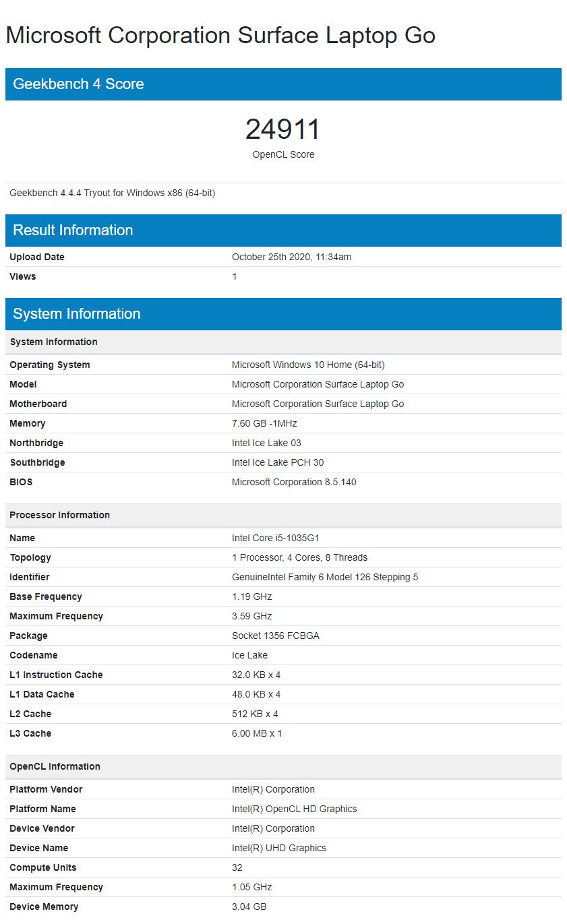Screen dimensions: 567x924
Task: Click the Identifier label
Action: pos(30,577)
